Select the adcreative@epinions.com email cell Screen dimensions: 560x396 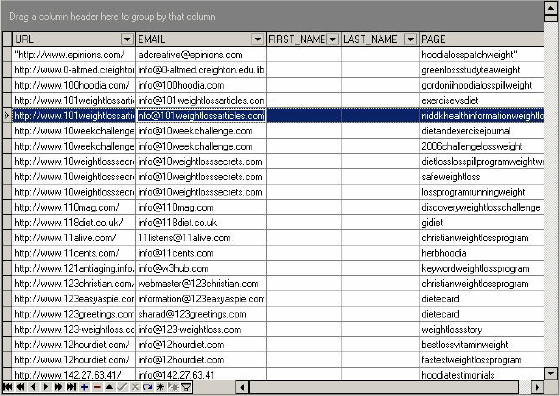pos(201,55)
